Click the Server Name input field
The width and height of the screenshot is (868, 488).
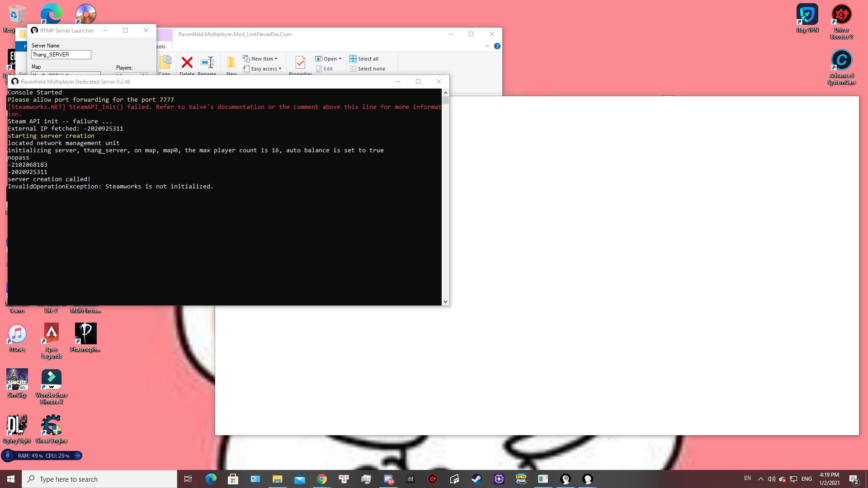point(61,55)
